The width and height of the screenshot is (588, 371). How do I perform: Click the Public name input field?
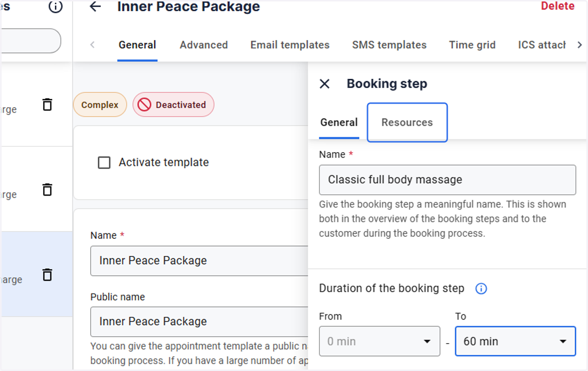click(199, 322)
